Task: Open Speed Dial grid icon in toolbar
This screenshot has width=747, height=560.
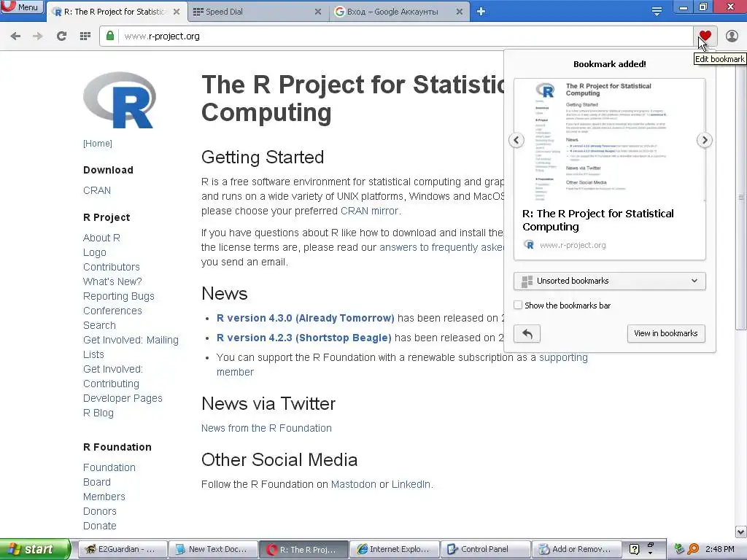Action: click(85, 36)
